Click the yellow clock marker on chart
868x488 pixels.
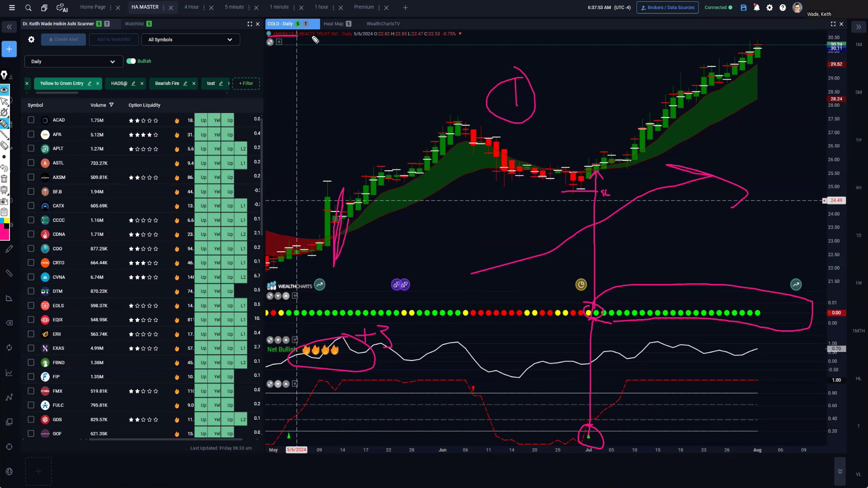(x=581, y=284)
